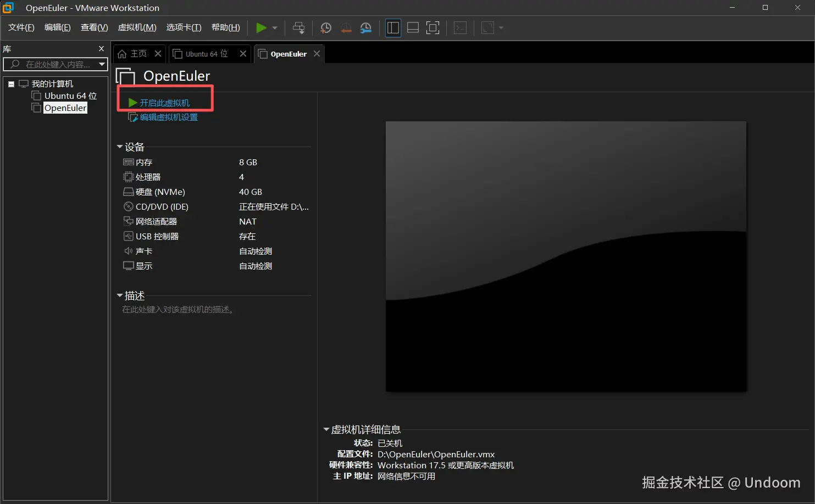
Task: Collapse the 设备 section
Action: (120, 147)
